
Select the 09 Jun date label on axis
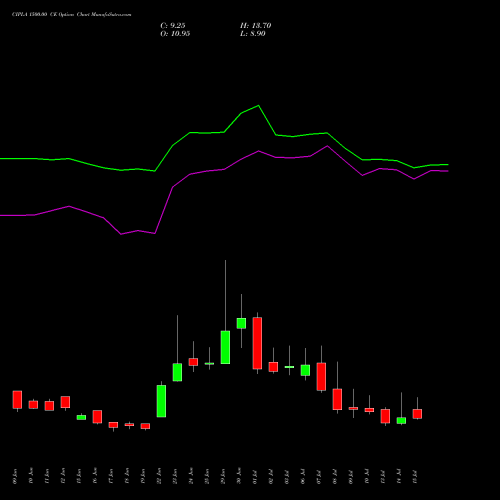pyautogui.click(x=15, y=476)
